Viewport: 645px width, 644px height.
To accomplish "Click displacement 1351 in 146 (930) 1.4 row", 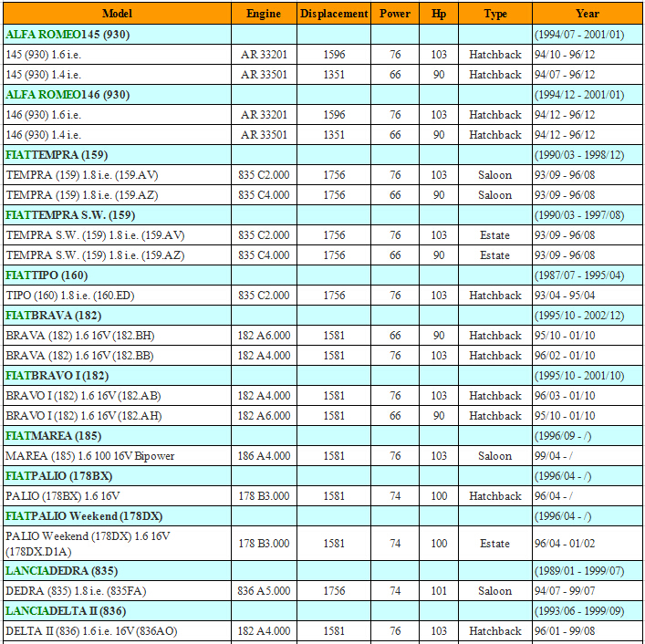I will 334,135.
